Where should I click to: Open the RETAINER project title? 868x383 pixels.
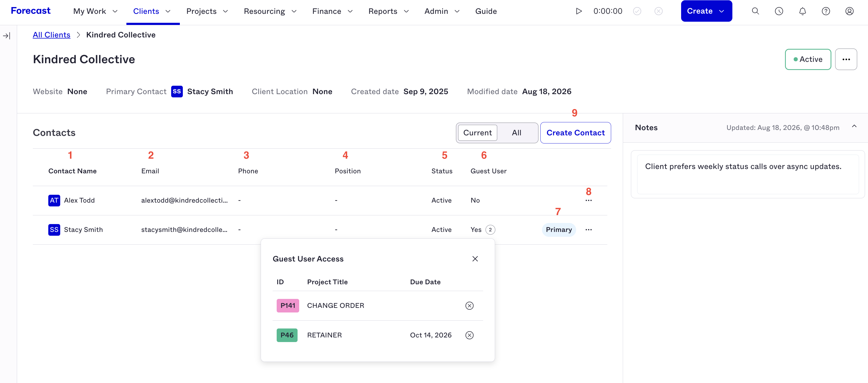(324, 335)
